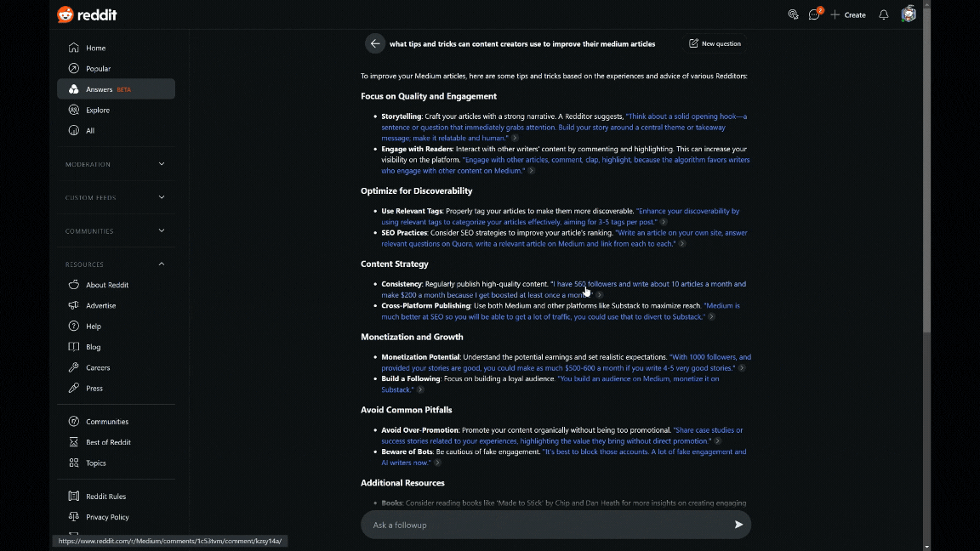The width and height of the screenshot is (980, 551).
Task: Expand the Communities section
Action: (x=116, y=231)
